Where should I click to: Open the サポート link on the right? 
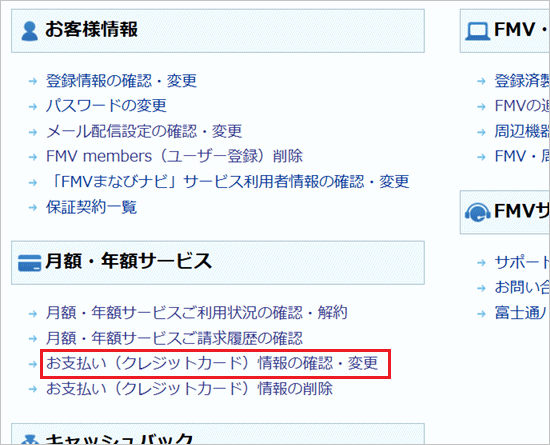coord(522,262)
